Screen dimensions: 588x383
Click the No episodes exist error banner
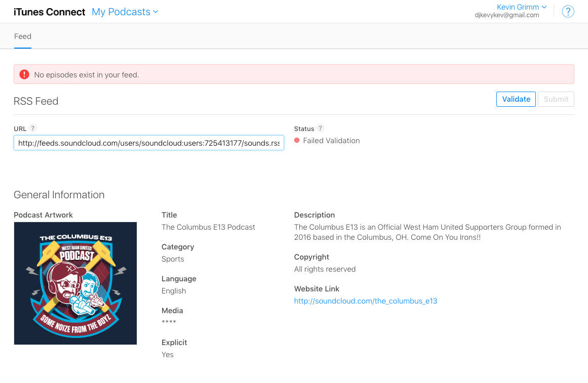(294, 74)
